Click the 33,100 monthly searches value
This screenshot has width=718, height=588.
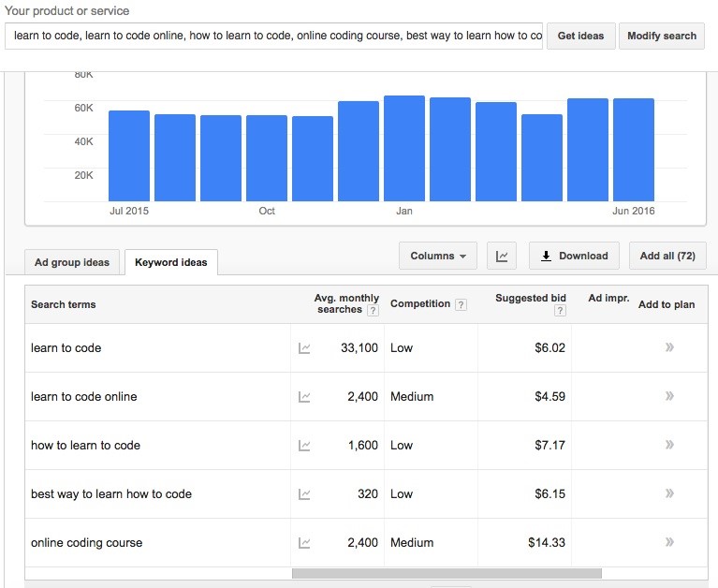[359, 348]
